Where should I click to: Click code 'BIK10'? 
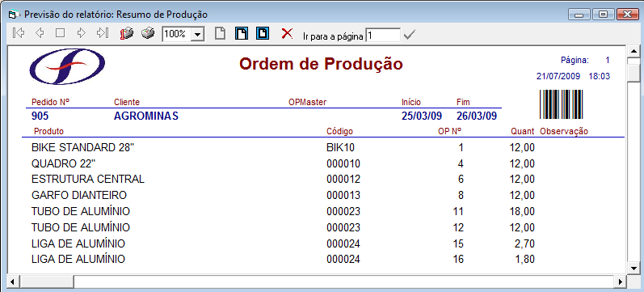tap(340, 148)
